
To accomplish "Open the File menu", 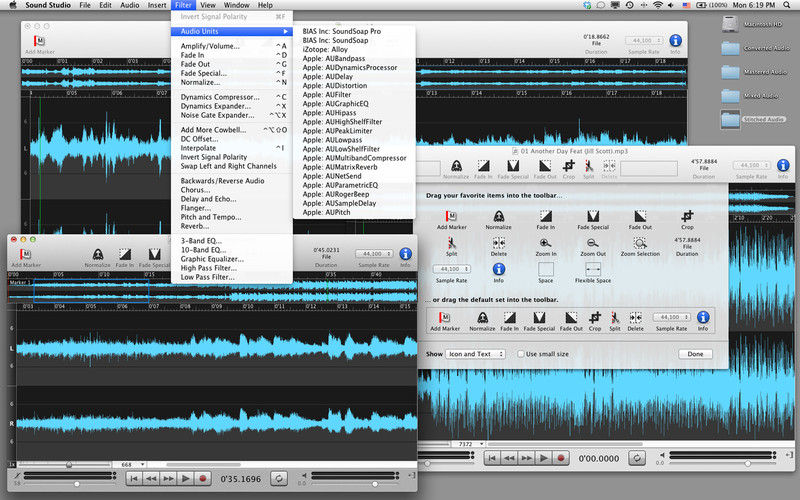I will [85, 5].
